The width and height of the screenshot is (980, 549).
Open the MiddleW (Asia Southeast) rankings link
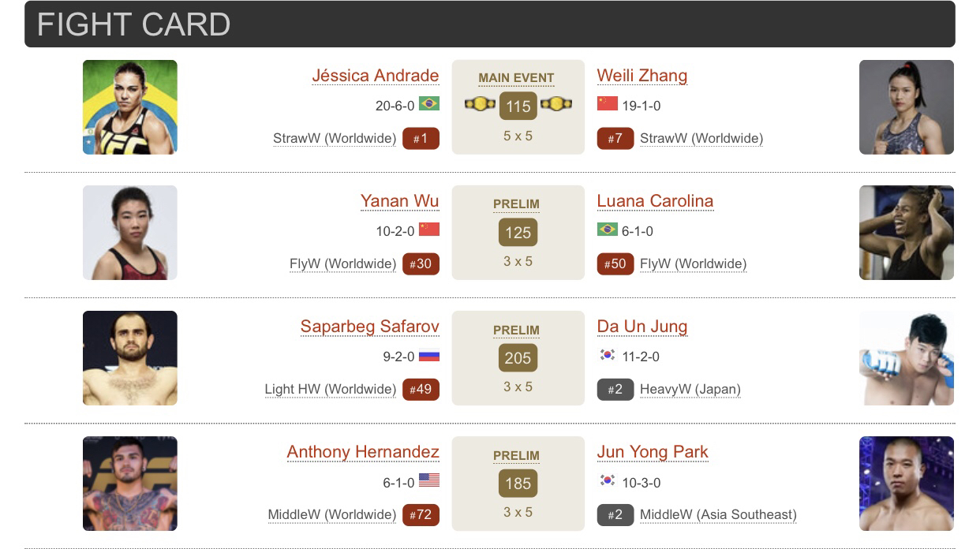pos(718,515)
